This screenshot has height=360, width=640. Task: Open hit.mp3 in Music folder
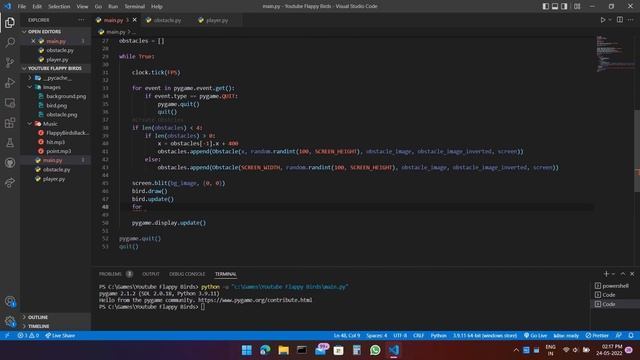56,142
